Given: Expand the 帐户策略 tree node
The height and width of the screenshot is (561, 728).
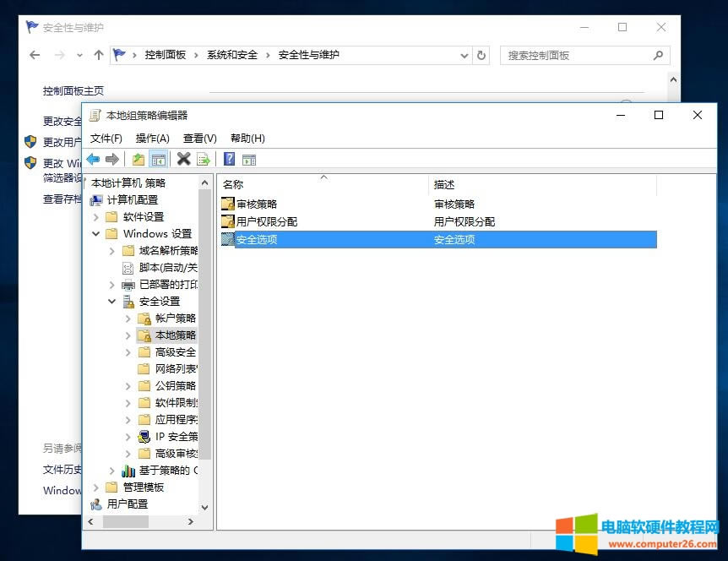Looking at the screenshot, I should pos(128,319).
